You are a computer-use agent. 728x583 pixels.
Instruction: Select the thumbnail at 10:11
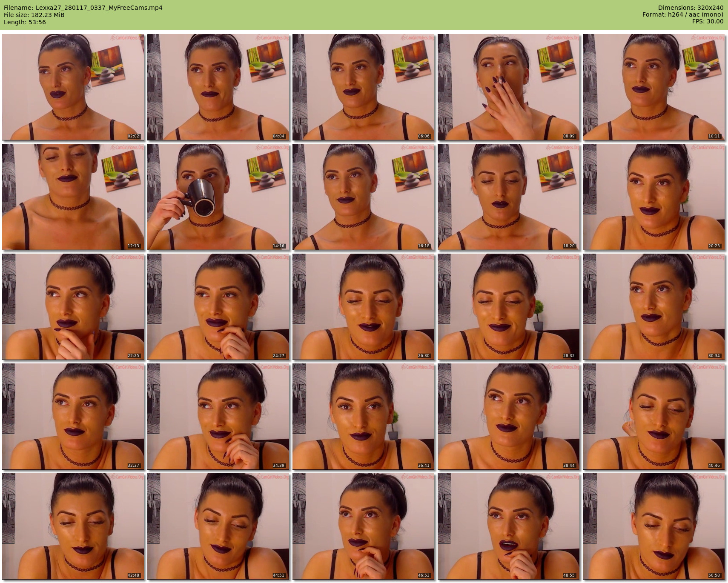pyautogui.click(x=654, y=87)
